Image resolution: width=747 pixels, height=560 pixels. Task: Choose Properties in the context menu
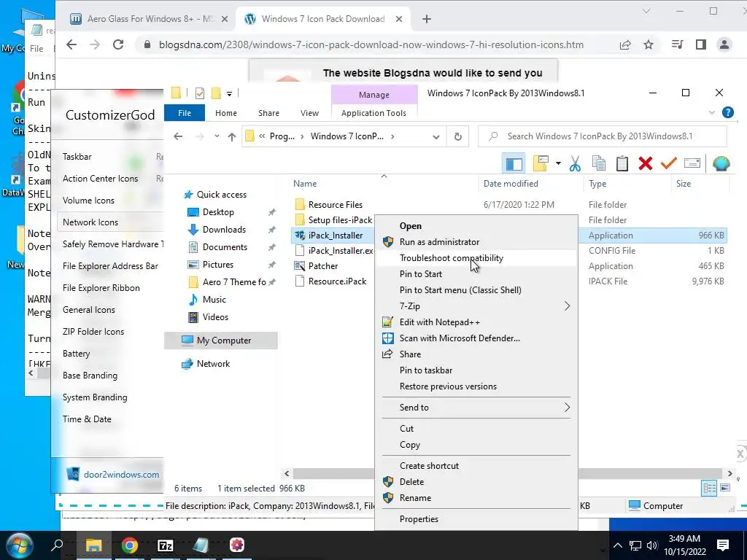click(419, 519)
